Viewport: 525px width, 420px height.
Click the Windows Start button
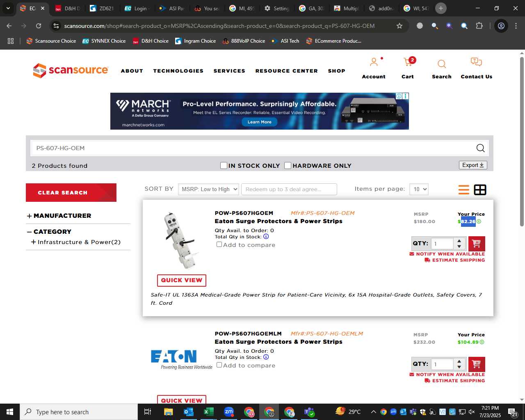(10, 412)
